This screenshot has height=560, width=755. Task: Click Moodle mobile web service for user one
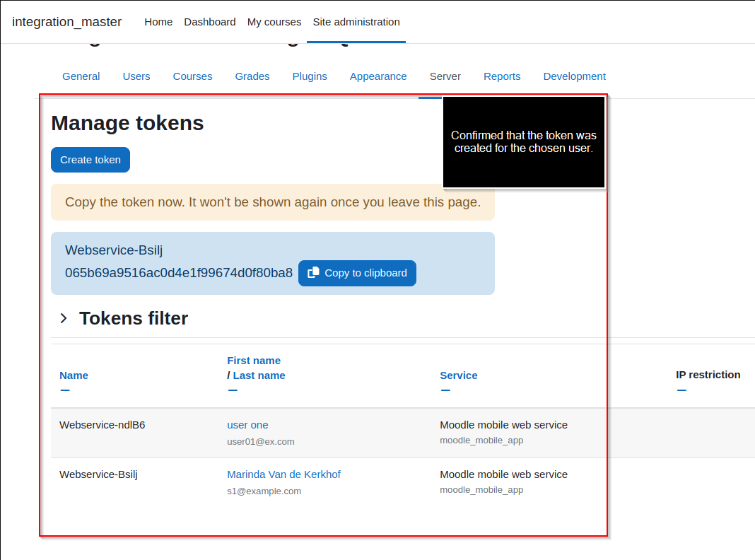(503, 425)
